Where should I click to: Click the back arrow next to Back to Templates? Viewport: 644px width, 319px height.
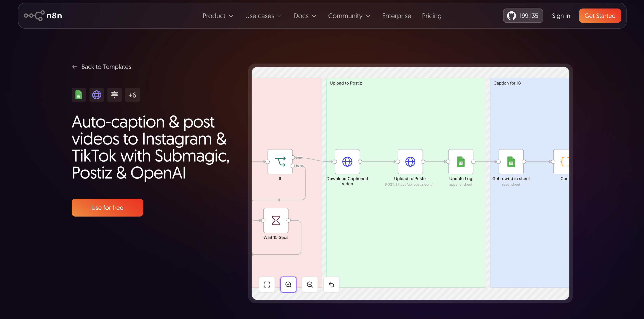[x=75, y=67]
